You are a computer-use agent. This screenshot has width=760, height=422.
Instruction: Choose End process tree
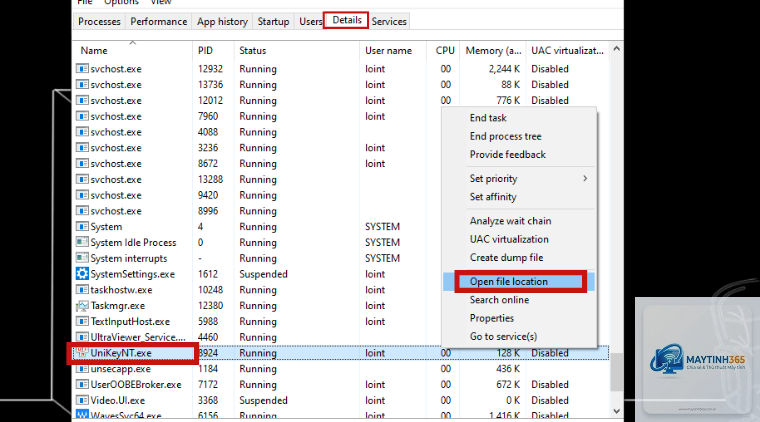point(506,136)
